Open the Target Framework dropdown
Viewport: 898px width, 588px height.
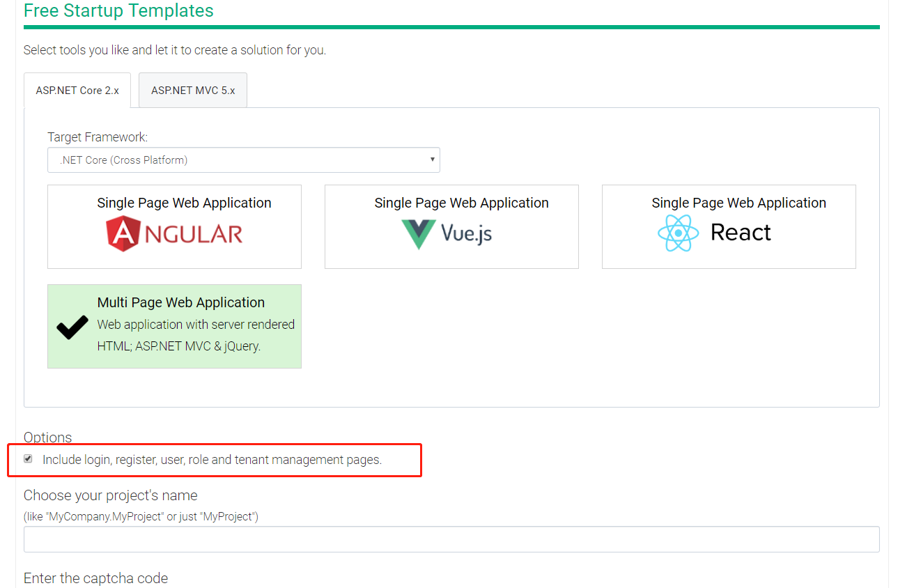click(x=243, y=160)
